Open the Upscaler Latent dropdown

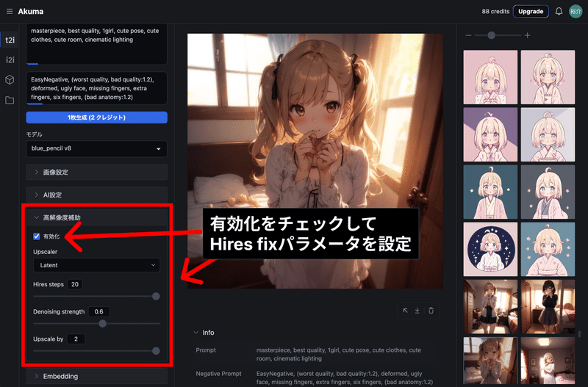click(97, 265)
